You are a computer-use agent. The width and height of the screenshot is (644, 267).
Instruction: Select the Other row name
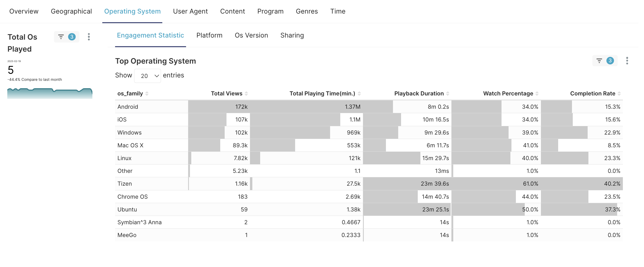click(x=125, y=171)
